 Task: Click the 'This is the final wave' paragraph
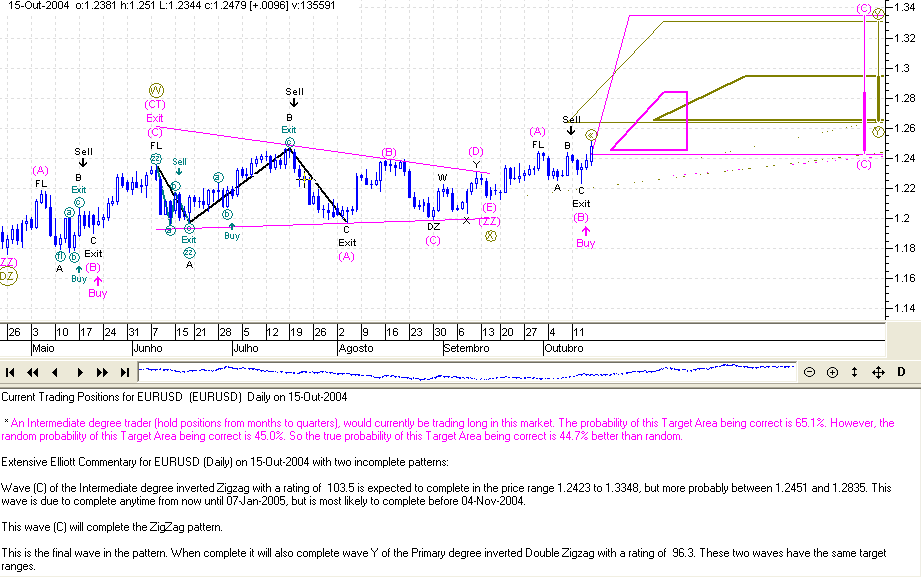443,559
